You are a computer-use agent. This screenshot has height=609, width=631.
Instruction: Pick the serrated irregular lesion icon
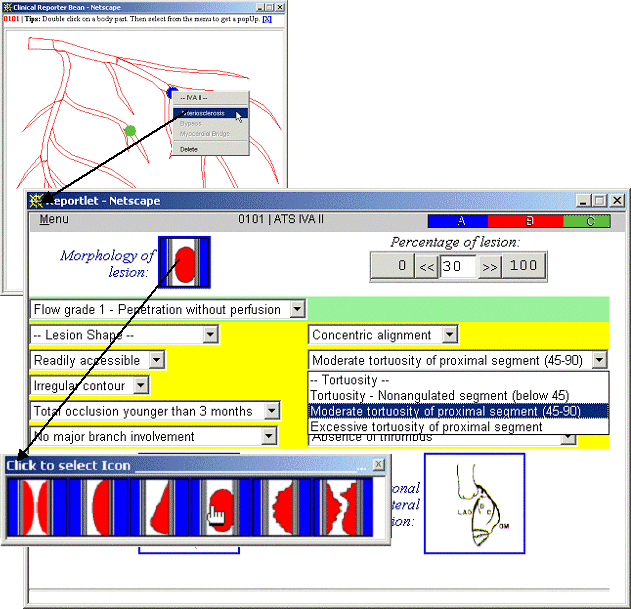coord(278,509)
